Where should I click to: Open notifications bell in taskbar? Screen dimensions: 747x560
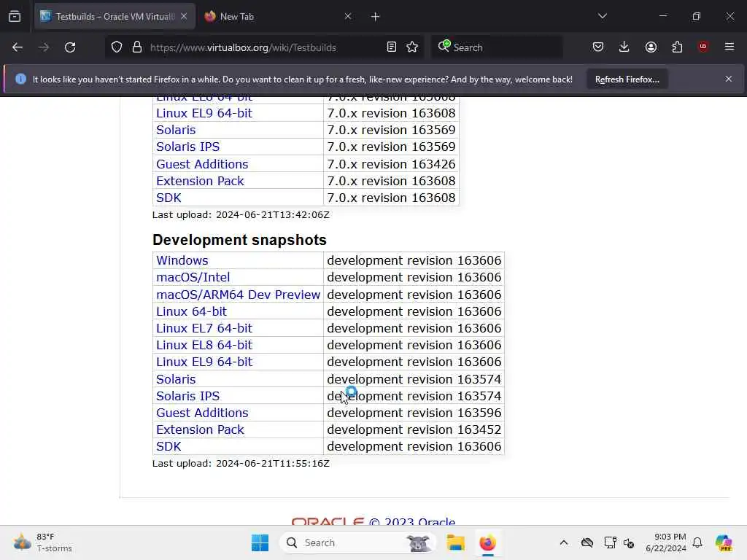pyautogui.click(x=697, y=542)
